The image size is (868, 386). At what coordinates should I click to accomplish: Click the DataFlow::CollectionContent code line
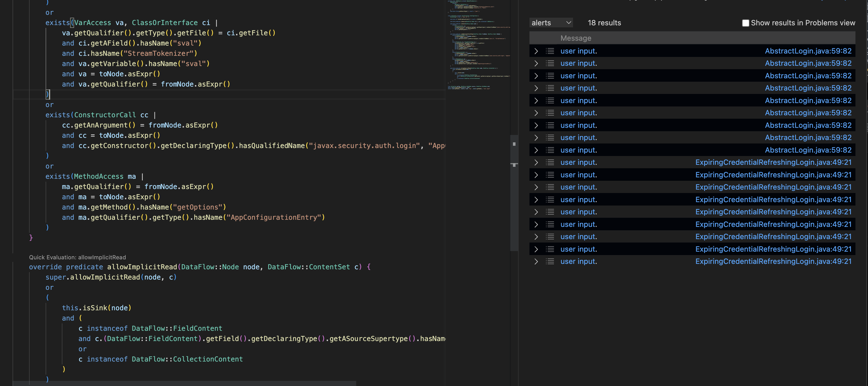click(x=161, y=359)
